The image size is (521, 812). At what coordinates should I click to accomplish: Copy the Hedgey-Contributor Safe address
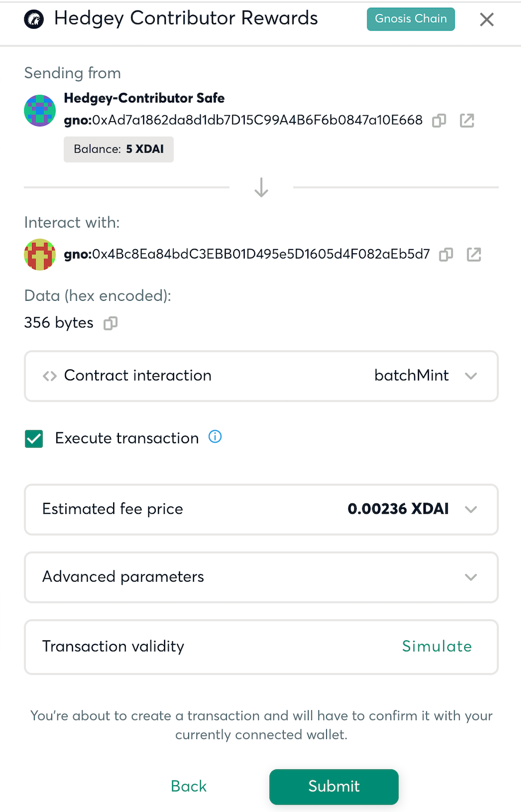pos(439,121)
